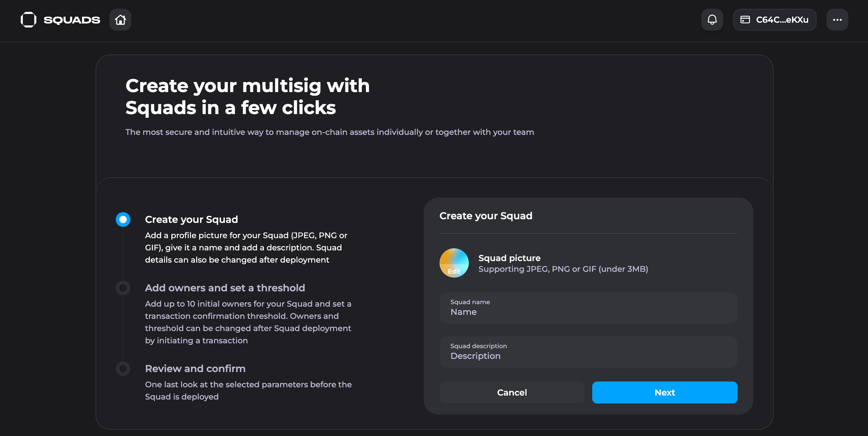The width and height of the screenshot is (868, 436).
Task: Click the form panel's 'Create your Squad' heading
Action: [x=486, y=216]
